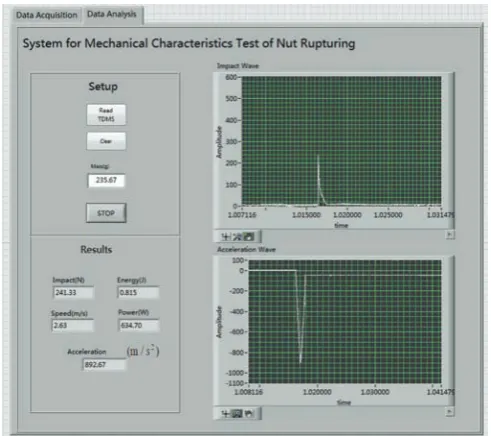Select the pan hand tool under Acceleration Wave
The width and height of the screenshot is (491, 436).
[x=249, y=414]
